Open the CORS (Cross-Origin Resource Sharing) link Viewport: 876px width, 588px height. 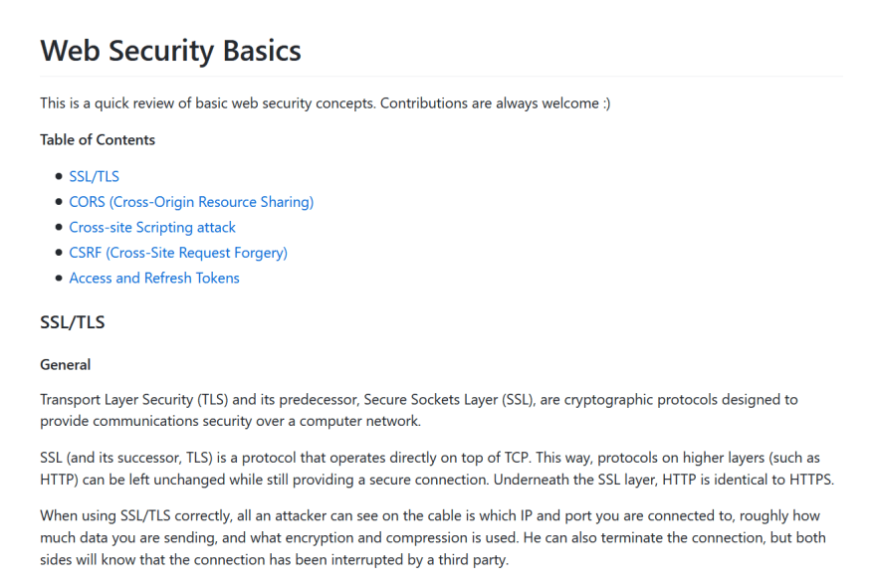pyautogui.click(x=191, y=202)
